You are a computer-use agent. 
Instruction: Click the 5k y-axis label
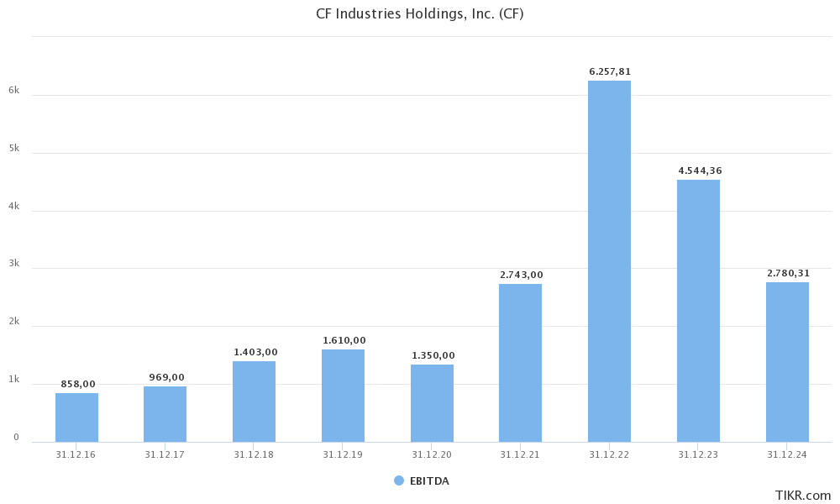pos(14,148)
